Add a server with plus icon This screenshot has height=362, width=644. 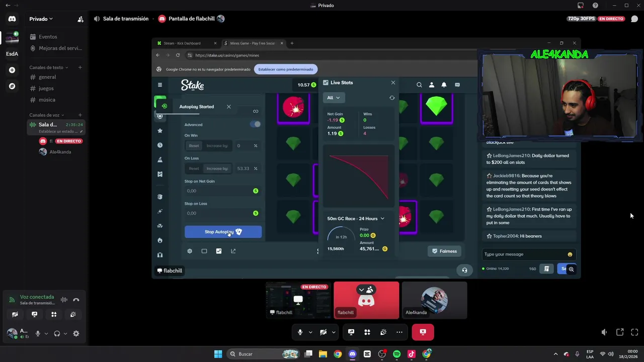[12, 70]
